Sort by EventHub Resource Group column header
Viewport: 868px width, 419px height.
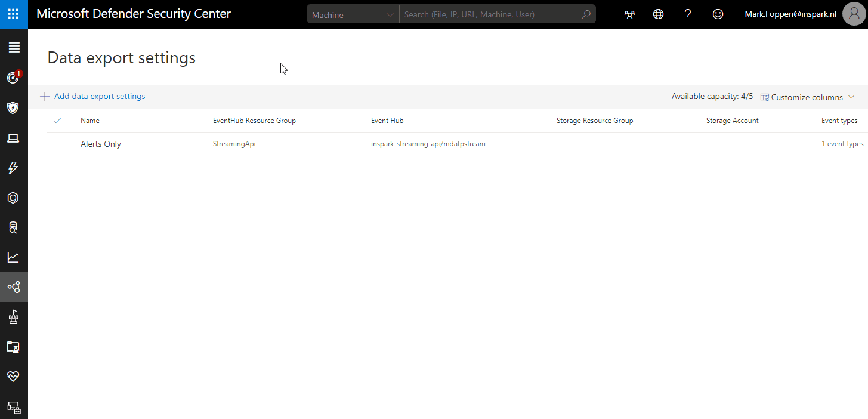[x=254, y=121]
